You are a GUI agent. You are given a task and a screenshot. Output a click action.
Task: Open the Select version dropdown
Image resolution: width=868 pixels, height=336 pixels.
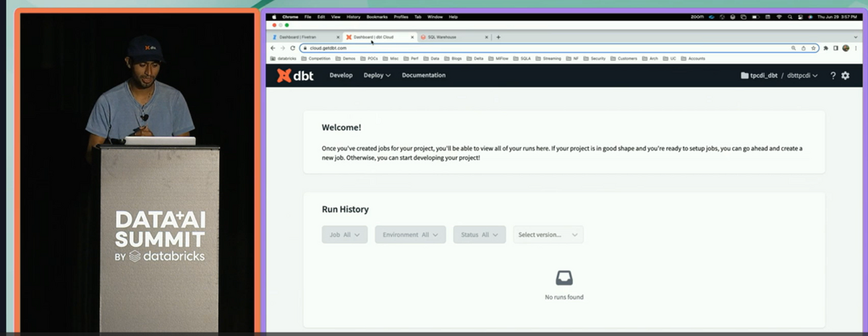(x=548, y=235)
